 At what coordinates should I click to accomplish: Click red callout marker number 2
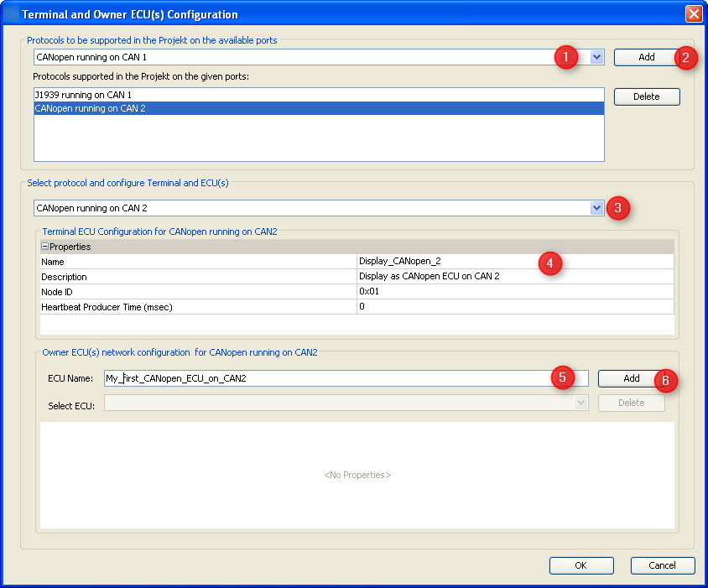pyautogui.click(x=686, y=59)
